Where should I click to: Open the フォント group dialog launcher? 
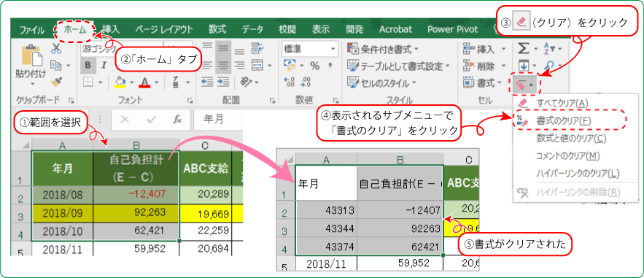(x=190, y=100)
